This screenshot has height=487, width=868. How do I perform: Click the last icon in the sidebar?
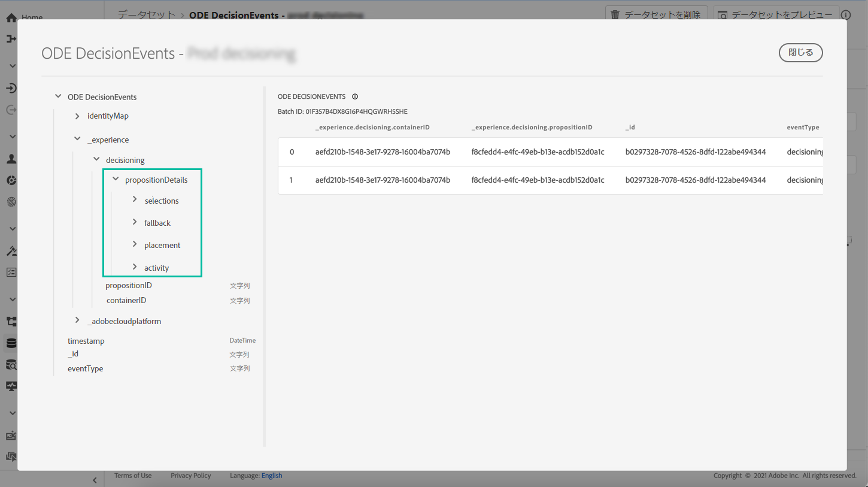[11, 456]
